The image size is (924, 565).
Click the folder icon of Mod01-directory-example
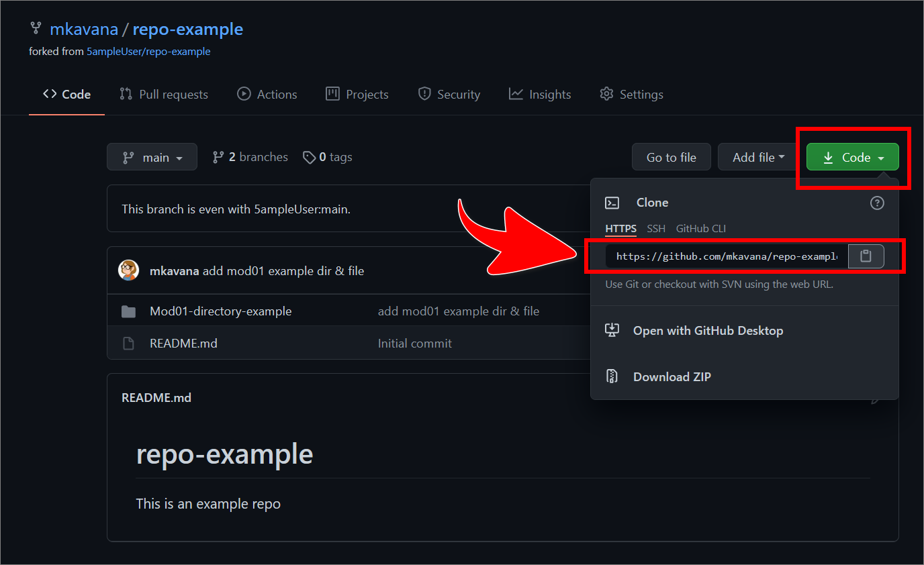pyautogui.click(x=128, y=311)
